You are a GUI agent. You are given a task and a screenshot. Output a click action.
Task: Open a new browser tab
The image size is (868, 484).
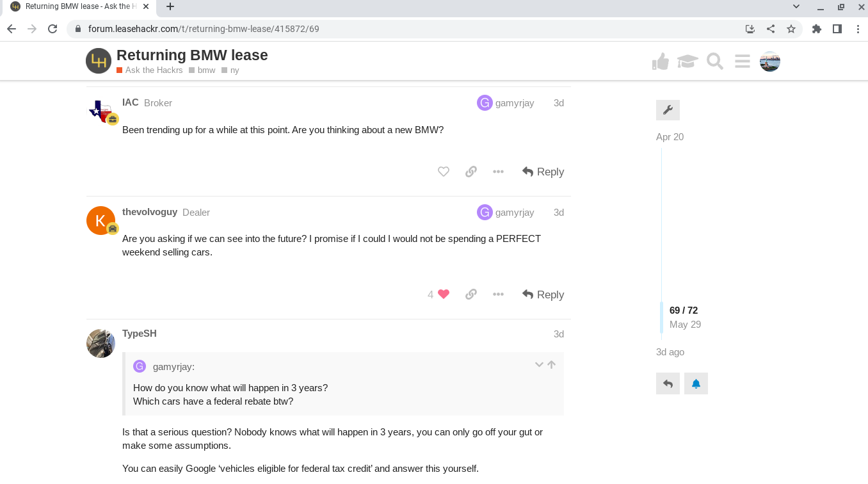(170, 7)
